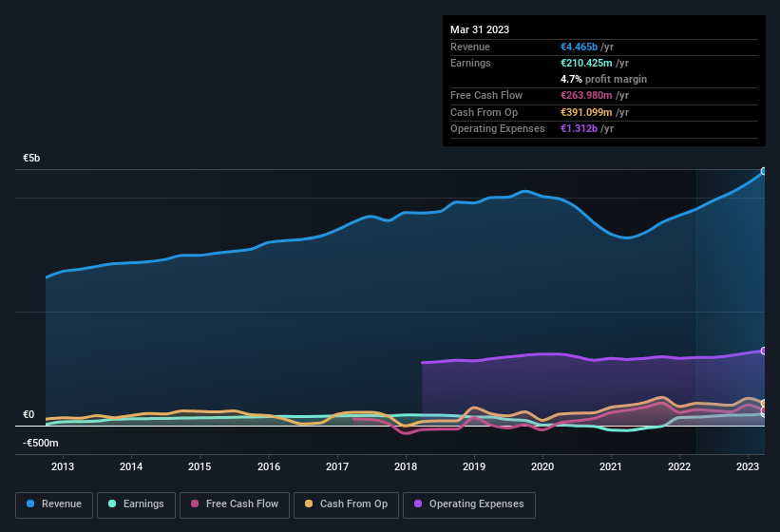The width and height of the screenshot is (780, 532).
Task: Click the Mar 31 2023 tooltip date header
Action: (x=480, y=29)
